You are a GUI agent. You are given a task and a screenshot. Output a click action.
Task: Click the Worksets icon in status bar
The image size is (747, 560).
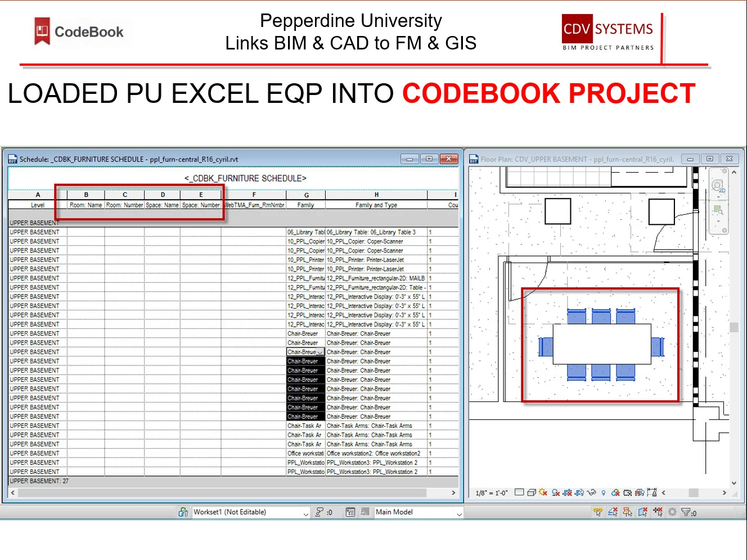pos(183,512)
